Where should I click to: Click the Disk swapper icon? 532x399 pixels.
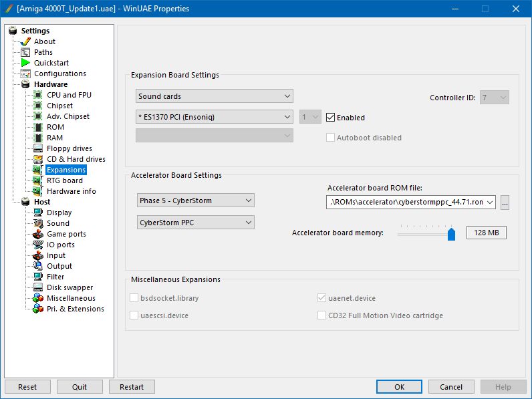(x=39, y=287)
